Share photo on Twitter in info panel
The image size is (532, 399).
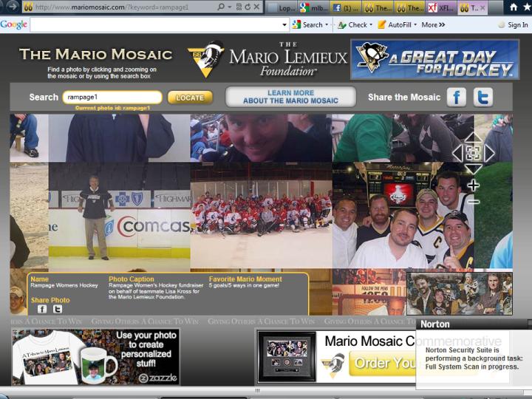pos(58,309)
